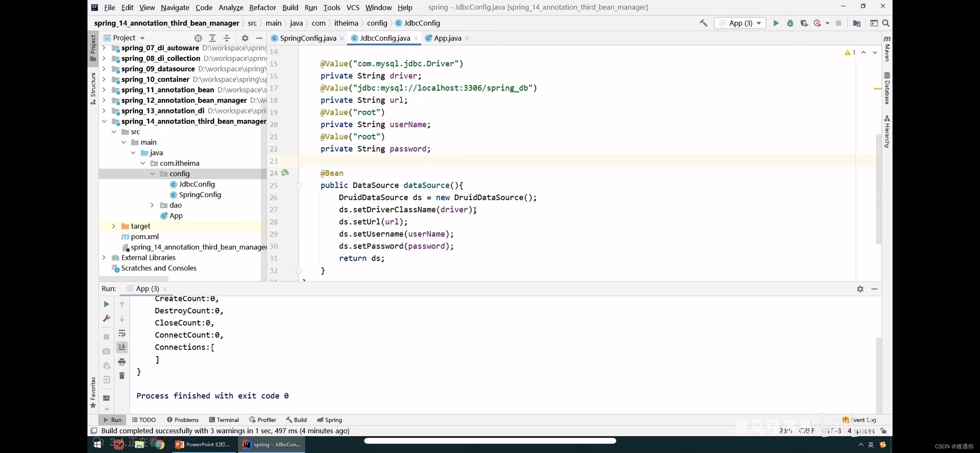980x453 pixels.
Task: Open the VCS menu
Action: pos(353,7)
